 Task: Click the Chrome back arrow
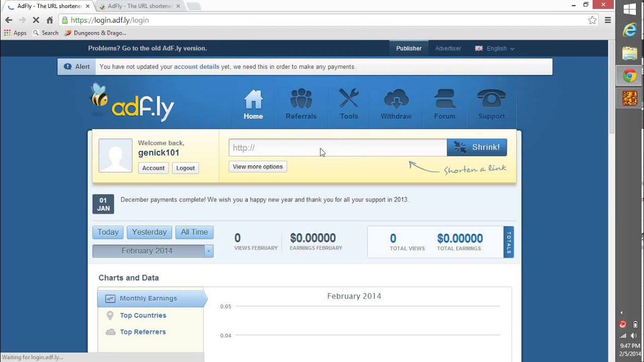(9, 20)
